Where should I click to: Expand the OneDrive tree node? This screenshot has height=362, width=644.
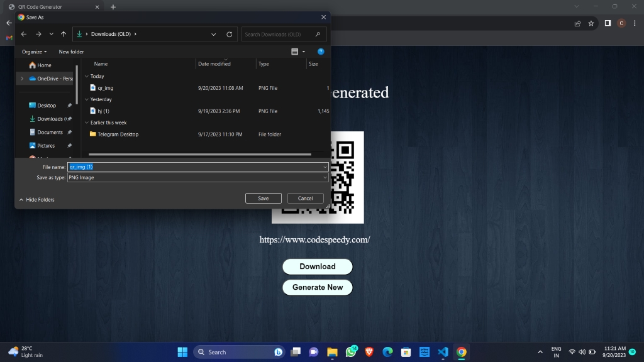[22, 79]
